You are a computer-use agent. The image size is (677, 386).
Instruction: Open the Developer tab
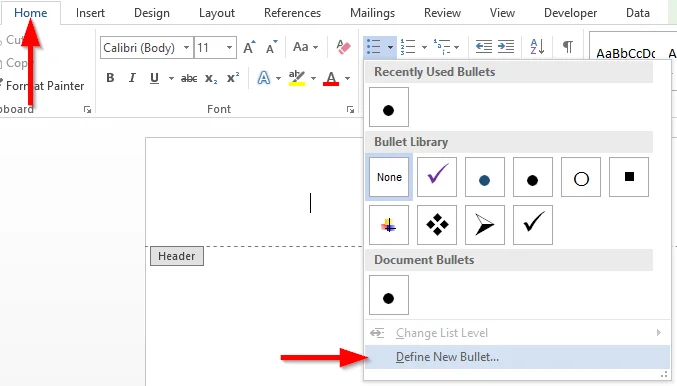570,13
